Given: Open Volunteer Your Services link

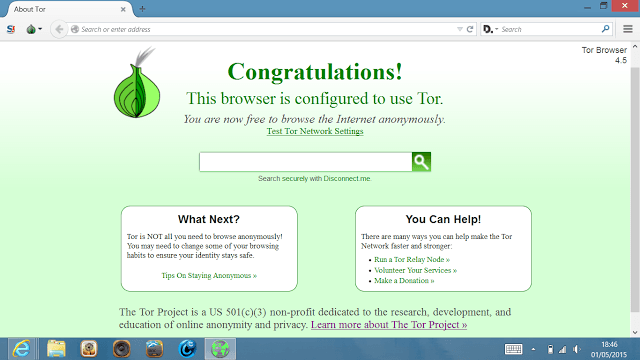Looking at the screenshot, I should pyautogui.click(x=416, y=270).
